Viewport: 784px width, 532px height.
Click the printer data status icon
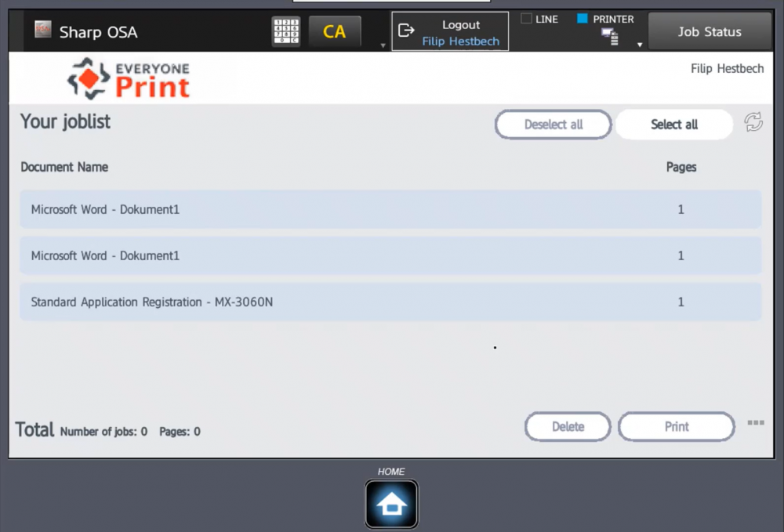608,35
